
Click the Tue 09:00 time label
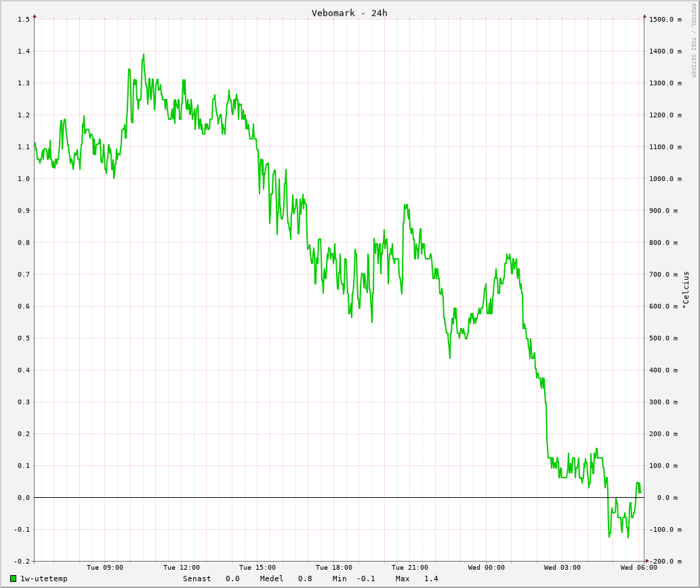(105, 568)
